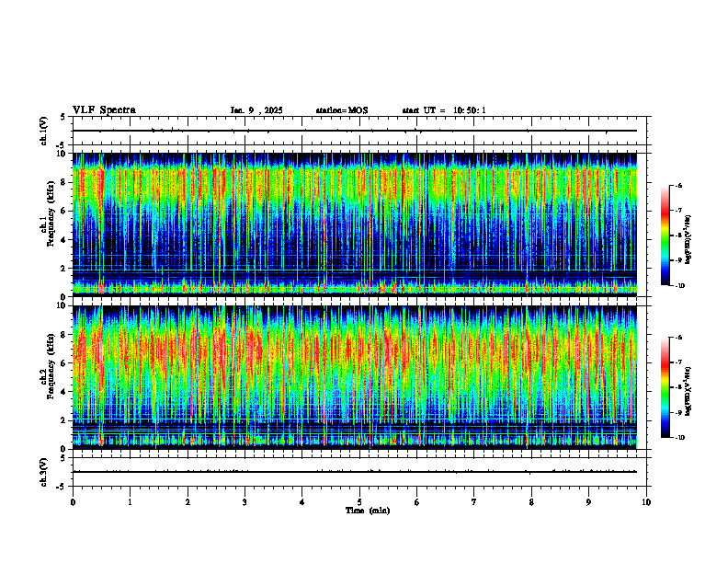Select the date label "Jan. 9 , 2025"
Viewport: 728px width, 563px height.
256,110
